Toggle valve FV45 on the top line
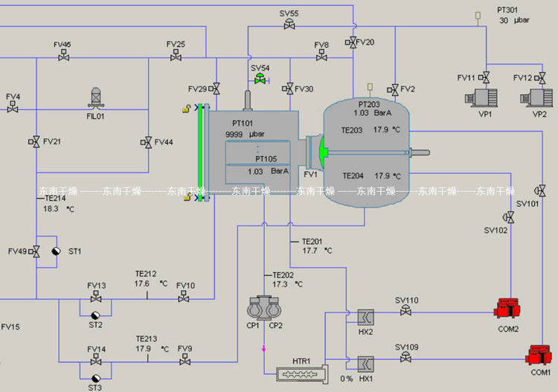This screenshot has width=558, height=392. 64,56
